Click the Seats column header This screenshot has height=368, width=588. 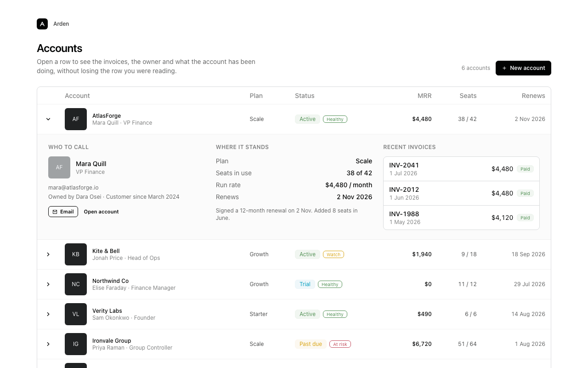pos(468,96)
